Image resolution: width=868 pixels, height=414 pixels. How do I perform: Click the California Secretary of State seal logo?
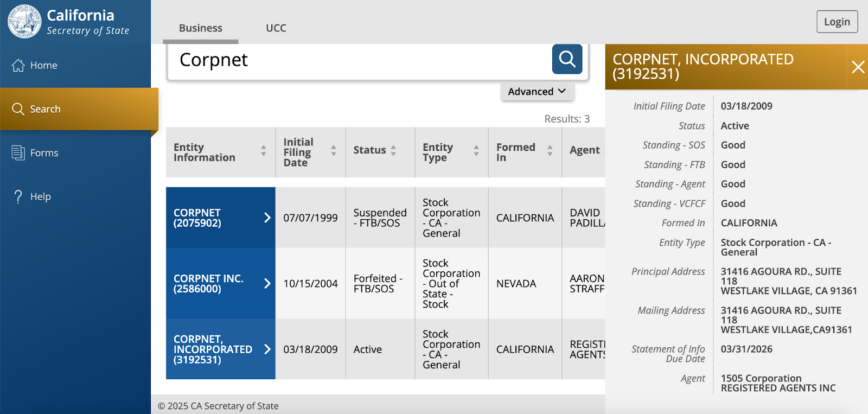pos(24,22)
